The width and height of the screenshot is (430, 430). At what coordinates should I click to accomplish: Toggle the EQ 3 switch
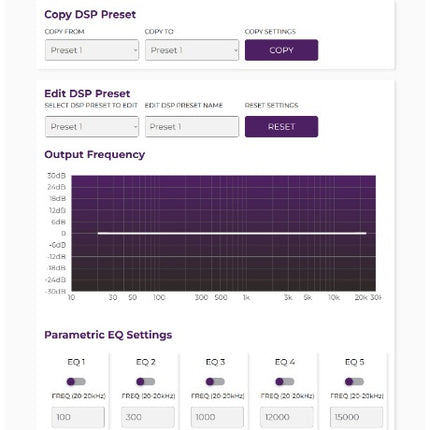coord(215,381)
